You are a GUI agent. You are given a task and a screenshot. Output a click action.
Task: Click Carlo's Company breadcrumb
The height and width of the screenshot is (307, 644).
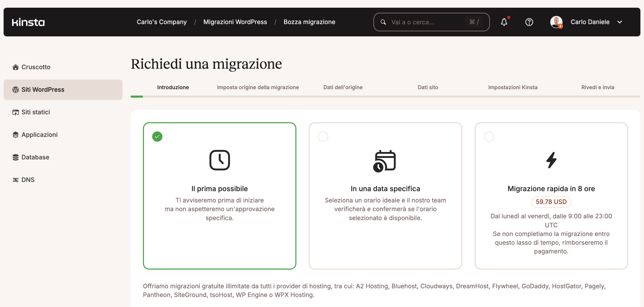pos(162,22)
